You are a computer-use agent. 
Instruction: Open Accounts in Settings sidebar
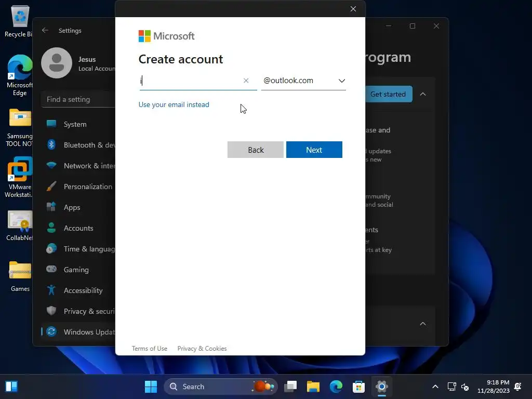(78, 228)
